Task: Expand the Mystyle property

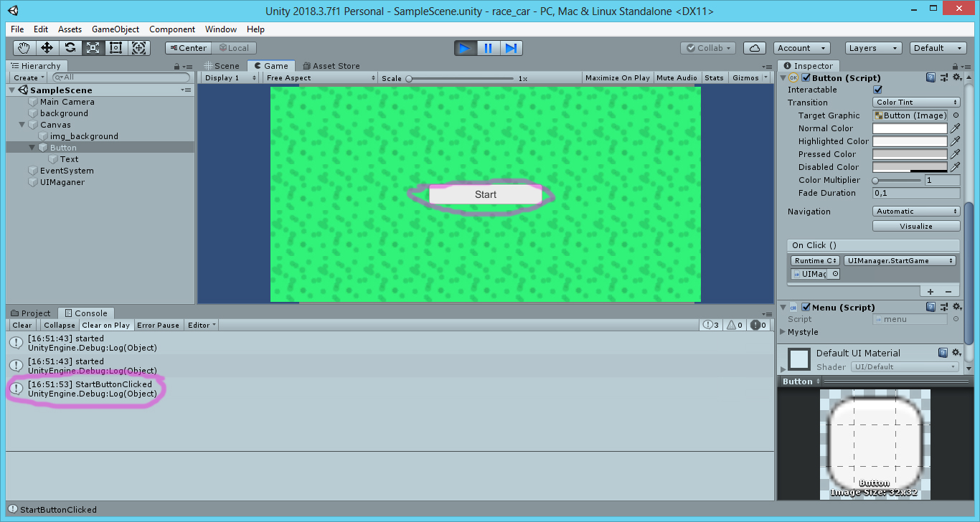Action: [783, 332]
